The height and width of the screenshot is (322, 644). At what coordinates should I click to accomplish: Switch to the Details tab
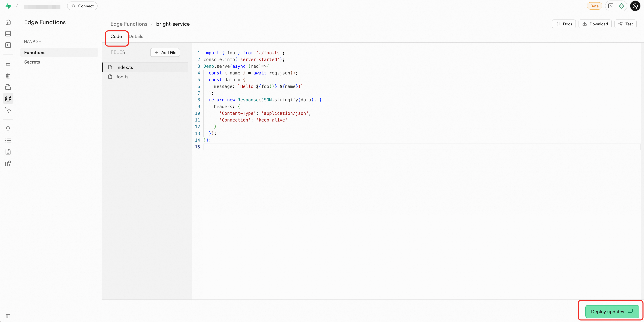[x=136, y=36]
